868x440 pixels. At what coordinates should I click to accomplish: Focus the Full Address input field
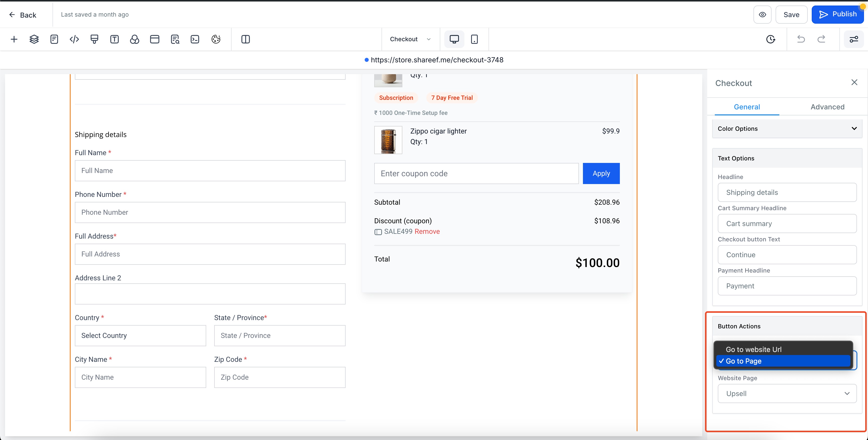point(210,254)
